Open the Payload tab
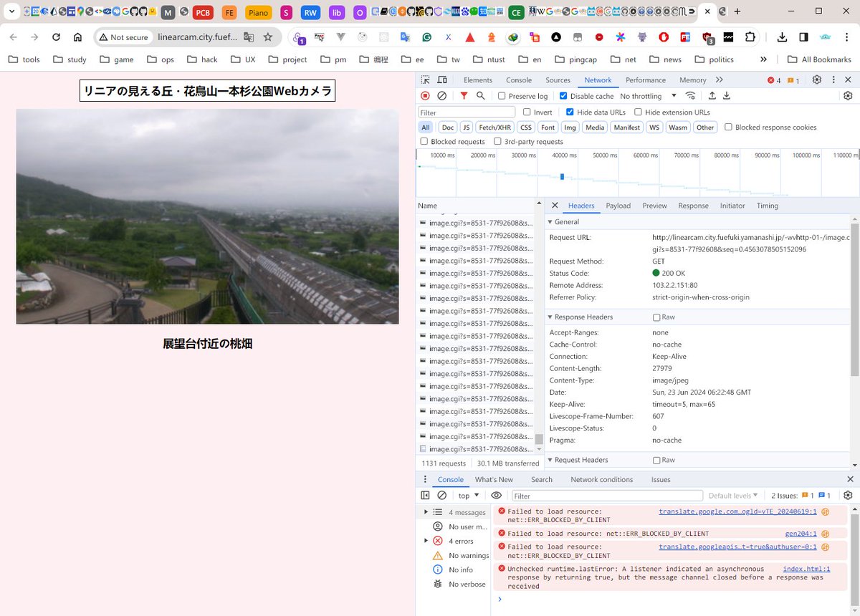860x616 pixels. [618, 206]
